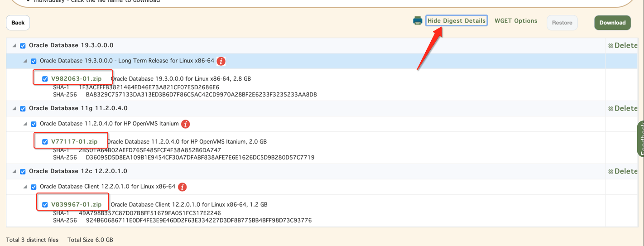Uncheck 11.2.0.4.0 for HP OpenVMS Itanium checkbox

pyautogui.click(x=34, y=124)
